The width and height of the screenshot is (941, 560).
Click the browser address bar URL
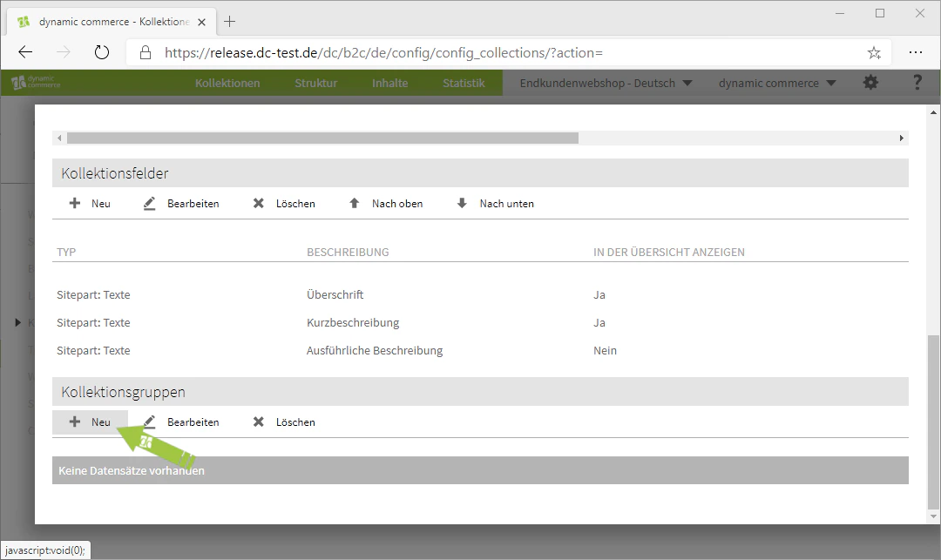(383, 53)
